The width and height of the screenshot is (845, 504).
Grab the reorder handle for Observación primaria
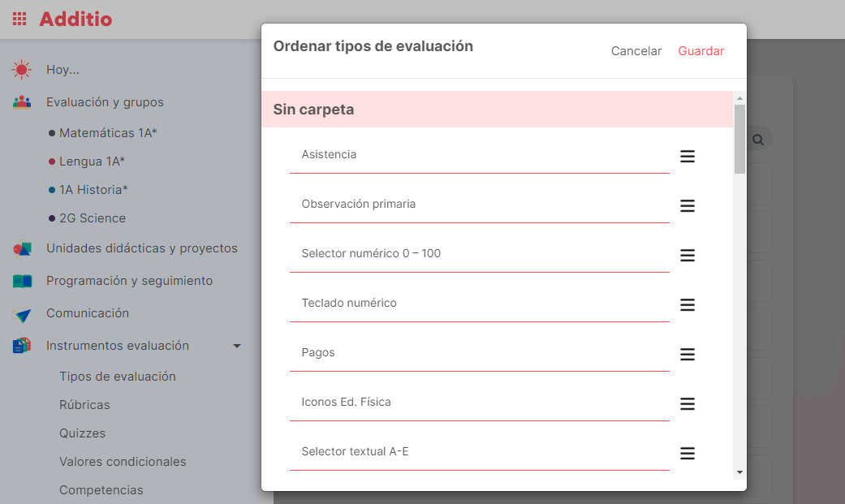click(x=687, y=206)
